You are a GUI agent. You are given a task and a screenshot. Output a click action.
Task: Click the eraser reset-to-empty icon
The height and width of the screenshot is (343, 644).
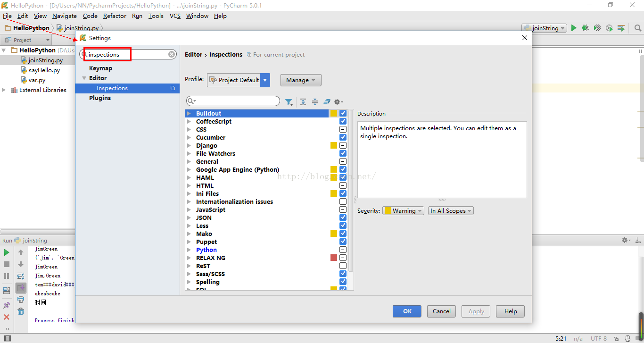coord(327,101)
